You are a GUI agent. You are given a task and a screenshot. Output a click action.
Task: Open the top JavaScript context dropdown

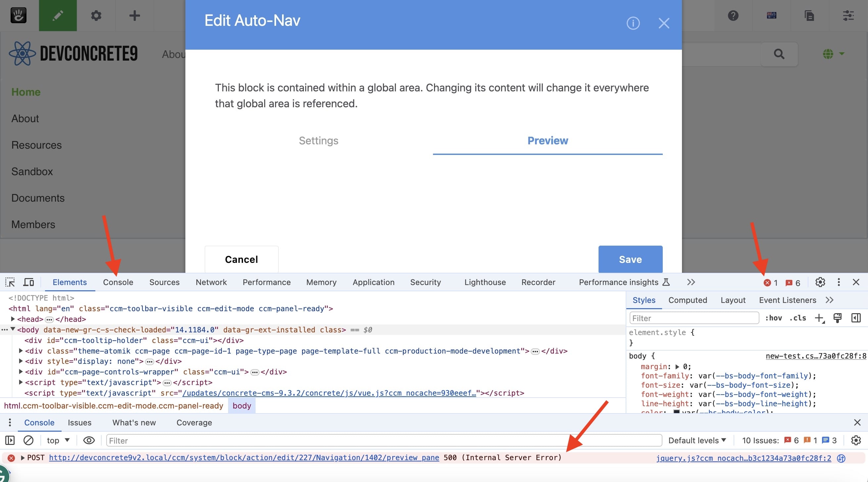[58, 440]
